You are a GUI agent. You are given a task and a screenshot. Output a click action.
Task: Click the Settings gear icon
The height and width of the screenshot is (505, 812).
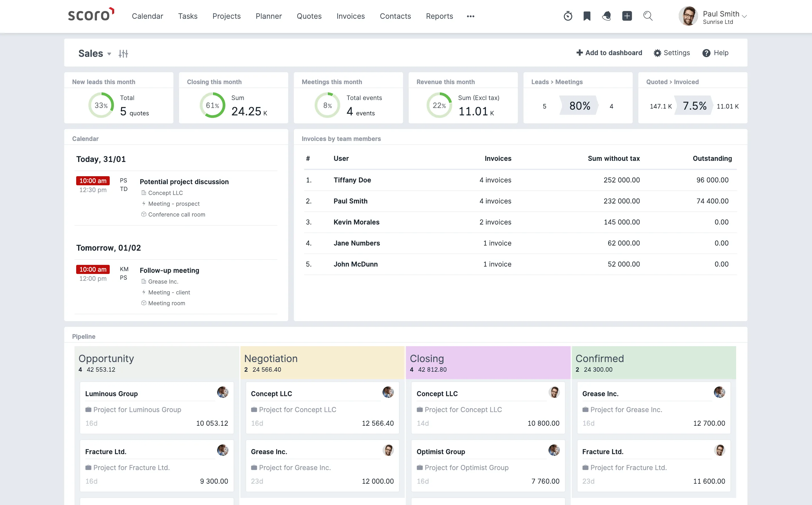pos(657,53)
